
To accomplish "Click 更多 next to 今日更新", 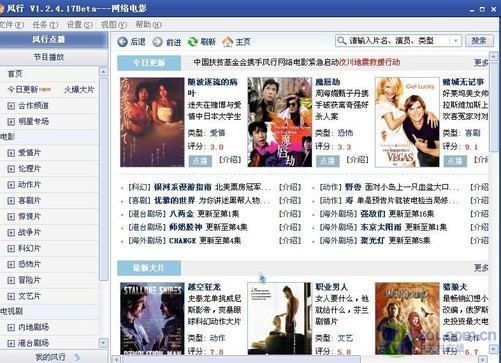I will [481, 63].
